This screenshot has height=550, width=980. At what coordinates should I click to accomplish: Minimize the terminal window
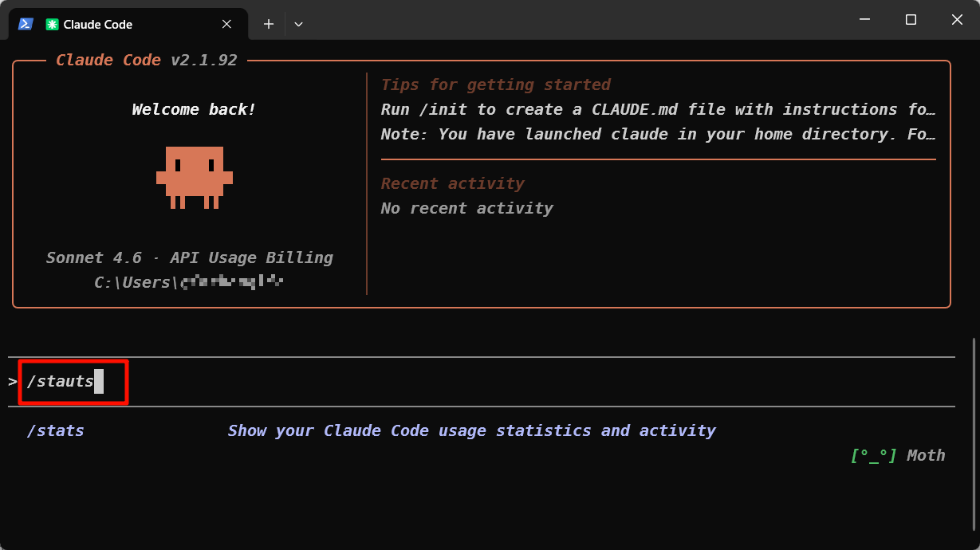pyautogui.click(x=864, y=19)
